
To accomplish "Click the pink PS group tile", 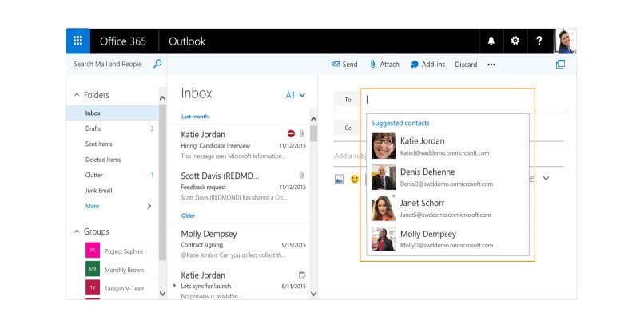I will [x=93, y=250].
